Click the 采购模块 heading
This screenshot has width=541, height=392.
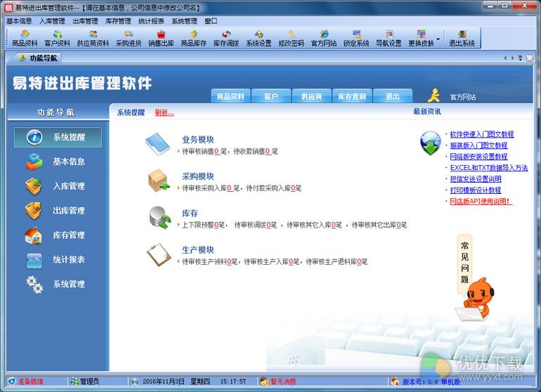[x=197, y=176]
